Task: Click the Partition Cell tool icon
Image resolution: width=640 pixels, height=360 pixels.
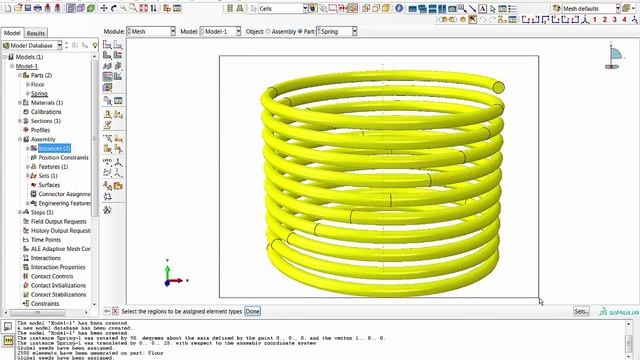Action: 107,149
